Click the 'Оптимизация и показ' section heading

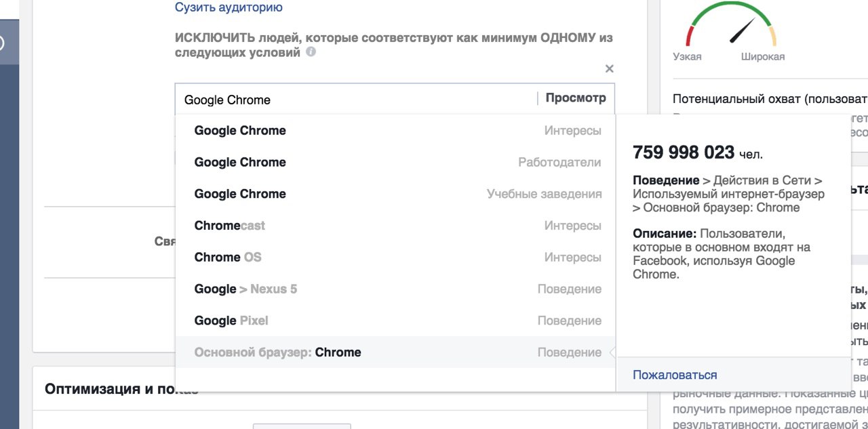click(121, 389)
